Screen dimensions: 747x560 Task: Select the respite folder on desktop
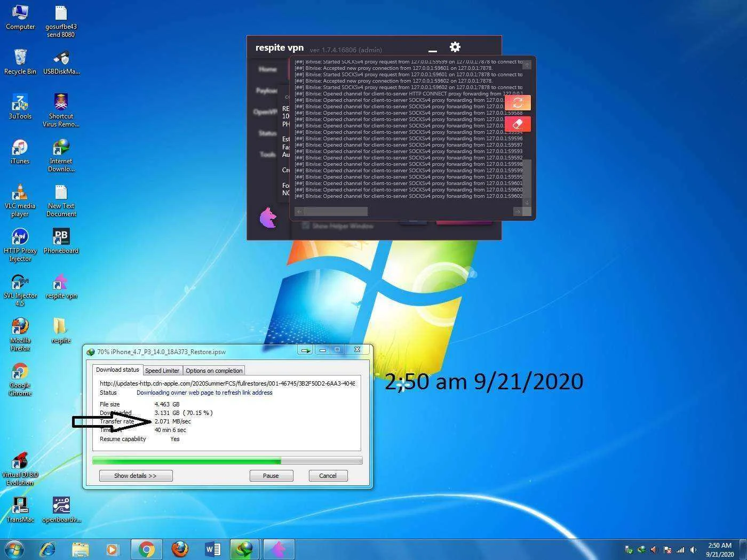click(x=61, y=331)
